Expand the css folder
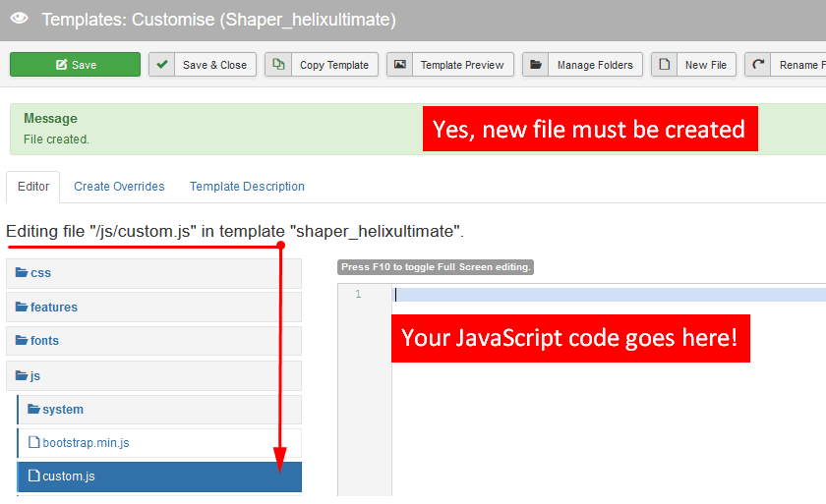This screenshot has height=504, width=826. coord(153,273)
